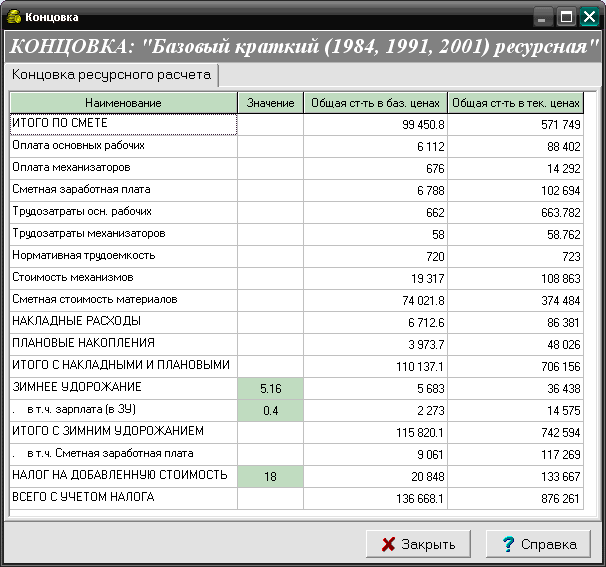Image resolution: width=606 pixels, height=567 pixels.
Task: Click overhead base value 6 712.6
Action: (x=375, y=322)
